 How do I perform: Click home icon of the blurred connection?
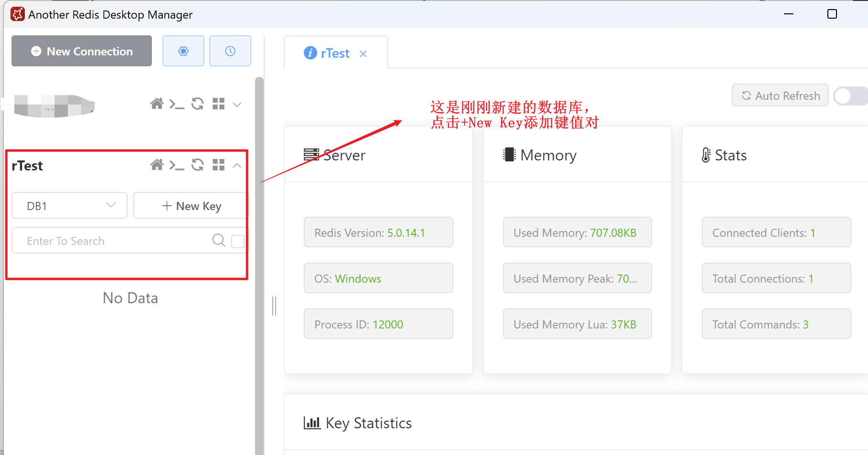point(157,104)
